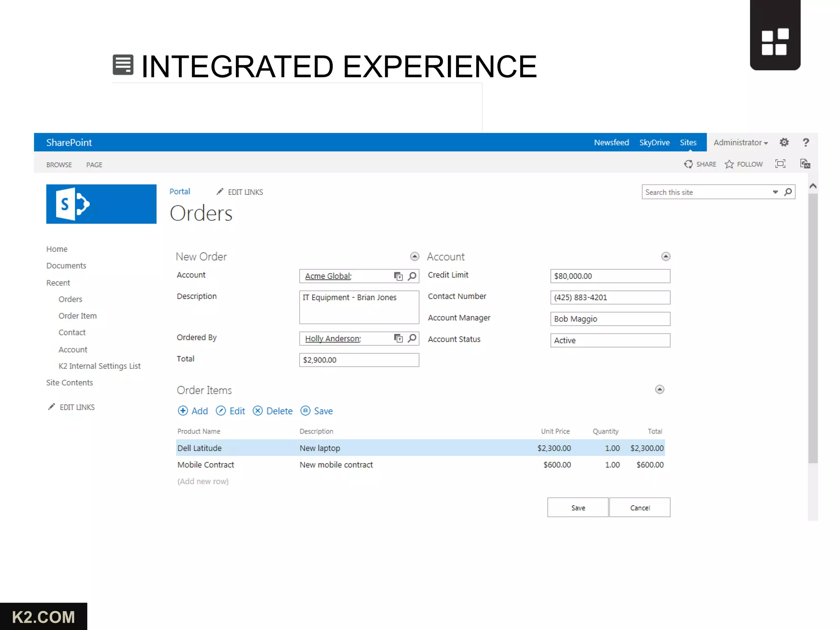840x630 pixels.
Task: Click the (Add new row) placeholder
Action: 203,481
